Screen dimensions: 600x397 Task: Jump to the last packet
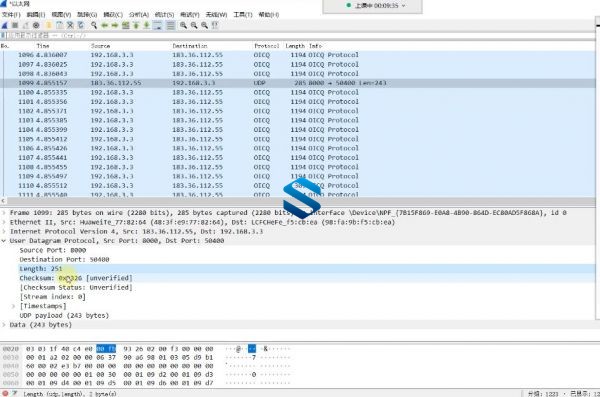147,25
